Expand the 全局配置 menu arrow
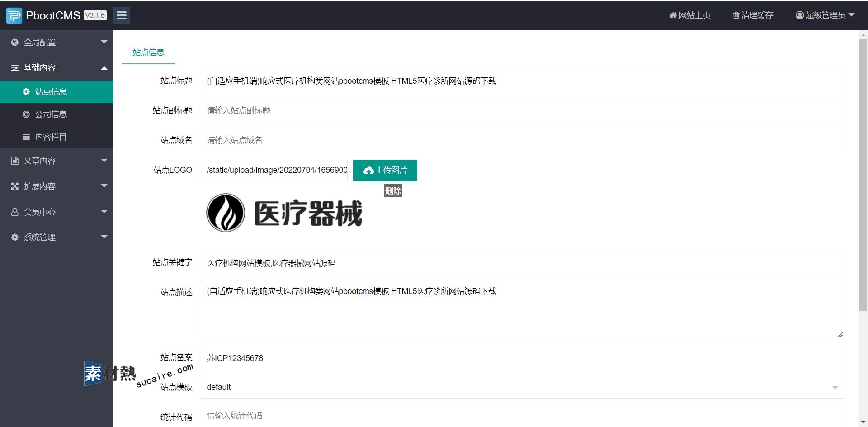This screenshot has width=868, height=427. coord(104,42)
